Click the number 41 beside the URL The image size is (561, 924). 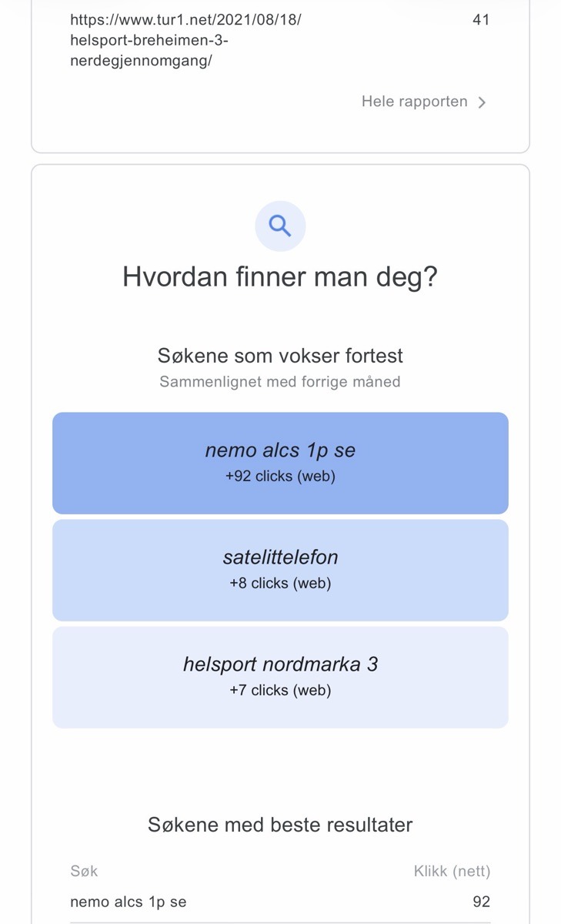coord(481,20)
